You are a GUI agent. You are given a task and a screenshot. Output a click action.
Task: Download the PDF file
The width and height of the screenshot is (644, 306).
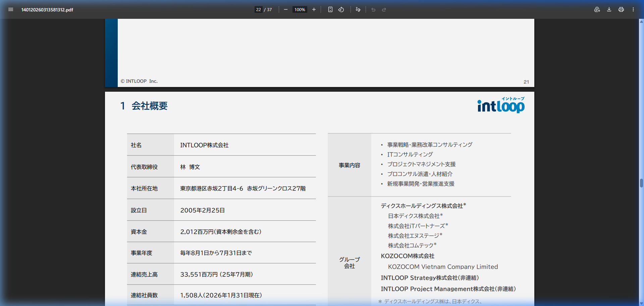pos(609,9)
